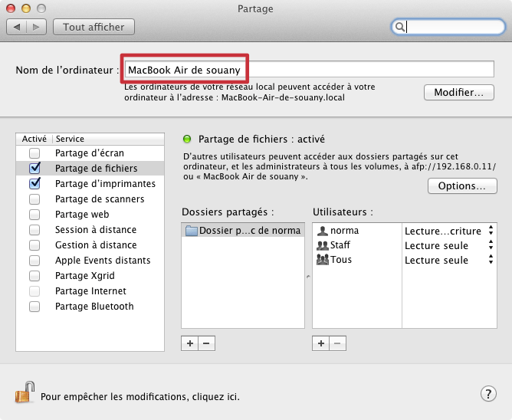
Task: Enable Partage Xgrid checkbox
Action: 34,276
